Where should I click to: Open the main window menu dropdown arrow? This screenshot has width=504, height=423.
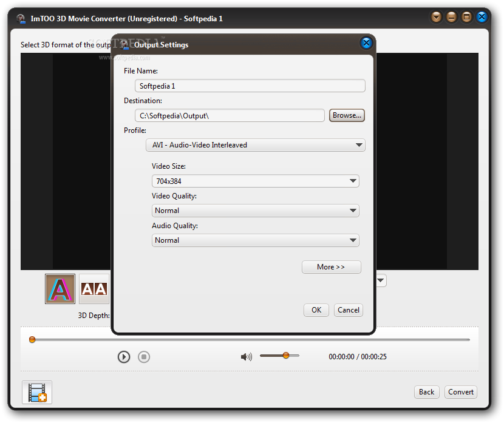436,17
